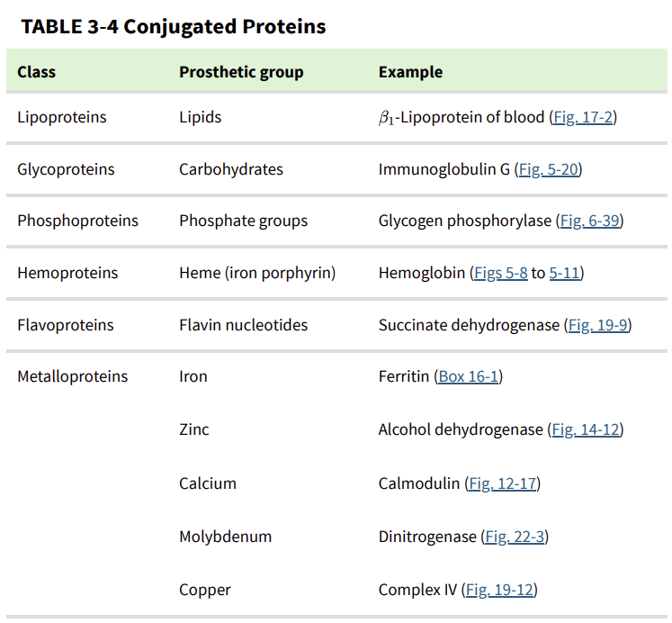The height and width of the screenshot is (623, 672).
Task: Select the Metalloproteins class cell
Action: pyautogui.click(x=73, y=376)
